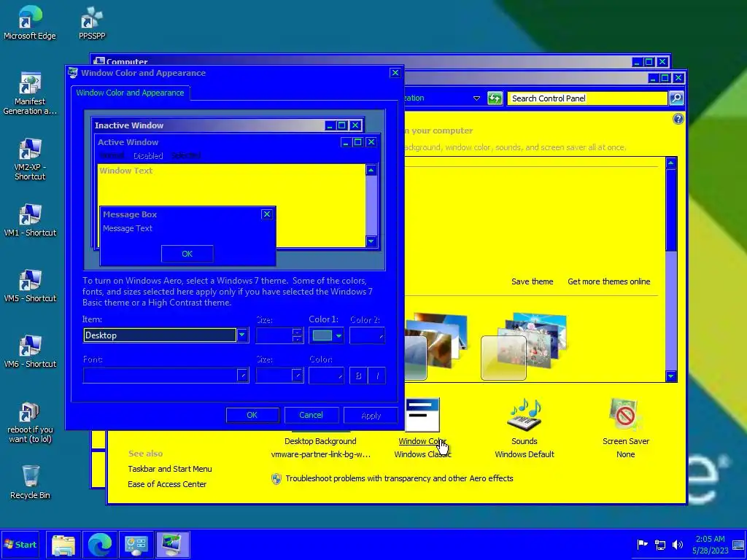This screenshot has width=747, height=560.
Task: Click the Apply button
Action: (x=371, y=415)
